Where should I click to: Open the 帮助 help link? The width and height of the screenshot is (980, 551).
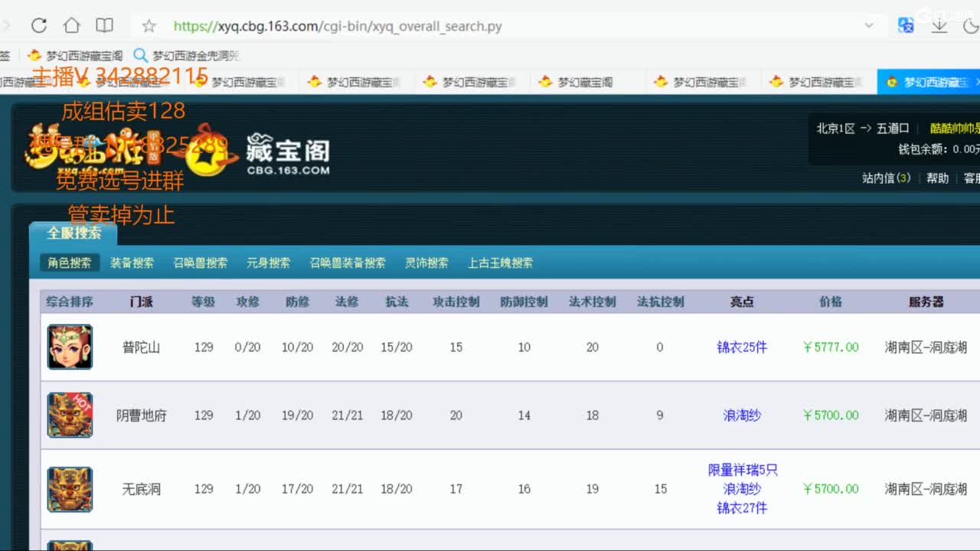pyautogui.click(x=938, y=178)
